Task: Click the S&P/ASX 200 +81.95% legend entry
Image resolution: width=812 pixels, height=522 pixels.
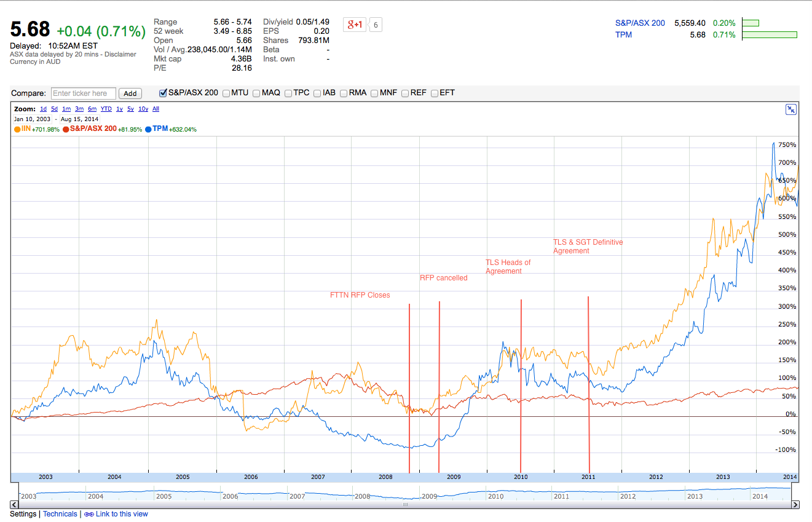Action: tap(103, 129)
